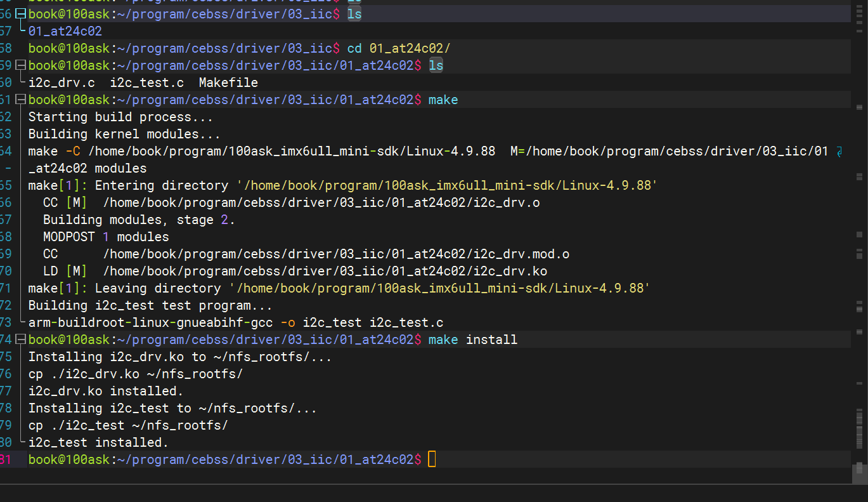The width and height of the screenshot is (868, 502).
Task: Click the 01_at24c02 directory listing output
Action: [x=65, y=30]
